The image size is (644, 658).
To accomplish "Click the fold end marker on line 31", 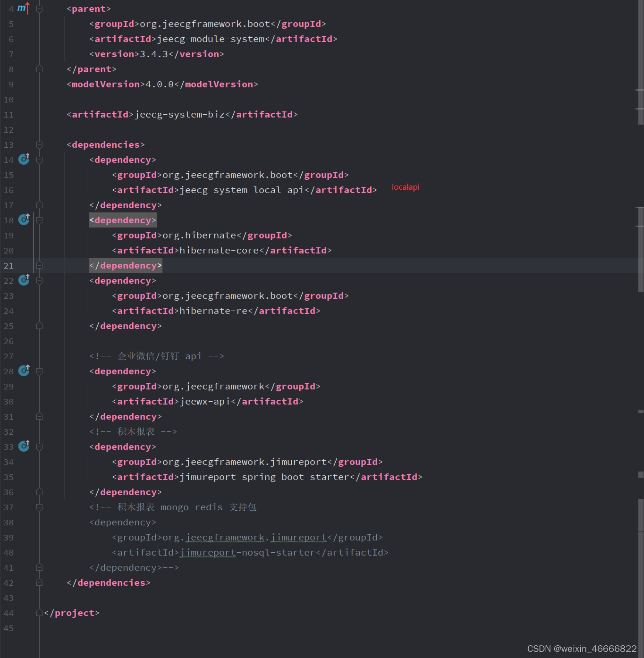I will click(40, 416).
